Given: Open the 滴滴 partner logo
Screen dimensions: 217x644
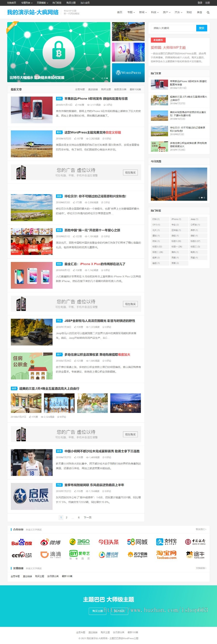Looking at the screenshot, I should (51, 554).
